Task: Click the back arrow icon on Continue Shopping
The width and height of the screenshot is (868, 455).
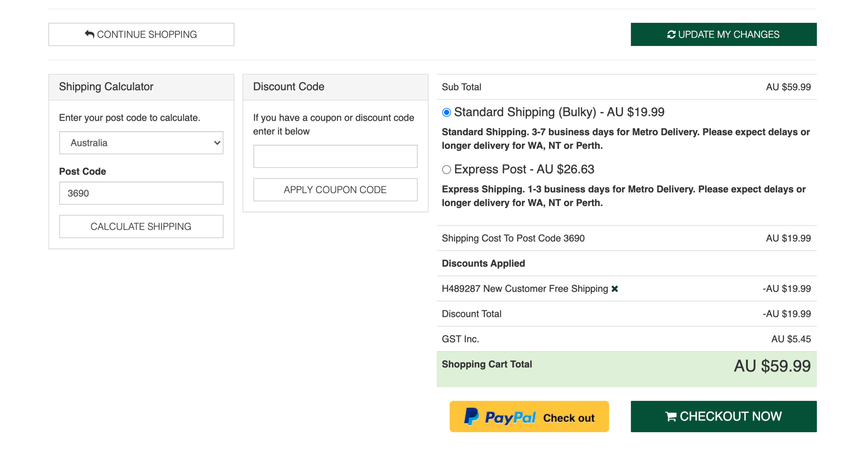Action: (89, 34)
